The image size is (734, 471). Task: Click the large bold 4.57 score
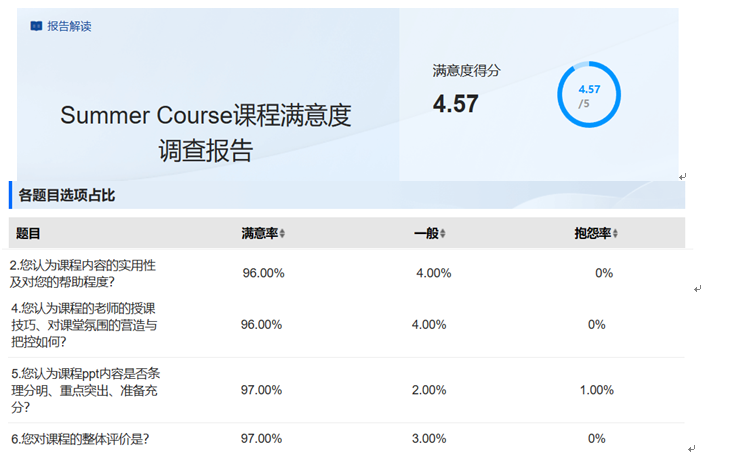(x=455, y=103)
